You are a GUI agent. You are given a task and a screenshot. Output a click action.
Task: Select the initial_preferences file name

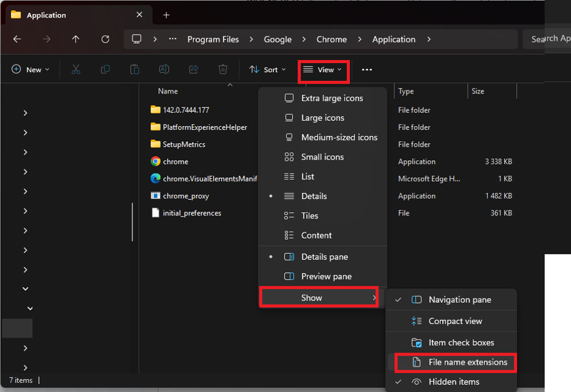coord(192,213)
